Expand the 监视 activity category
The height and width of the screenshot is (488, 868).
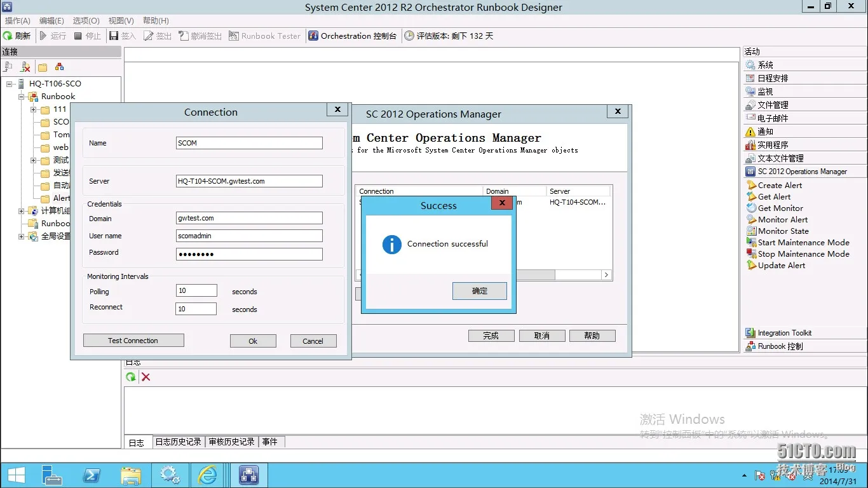point(806,91)
